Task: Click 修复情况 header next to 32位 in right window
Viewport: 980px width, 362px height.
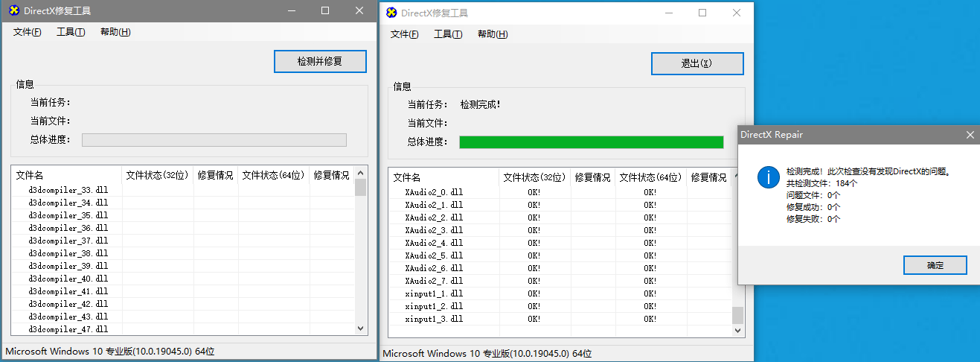Action: click(x=593, y=177)
